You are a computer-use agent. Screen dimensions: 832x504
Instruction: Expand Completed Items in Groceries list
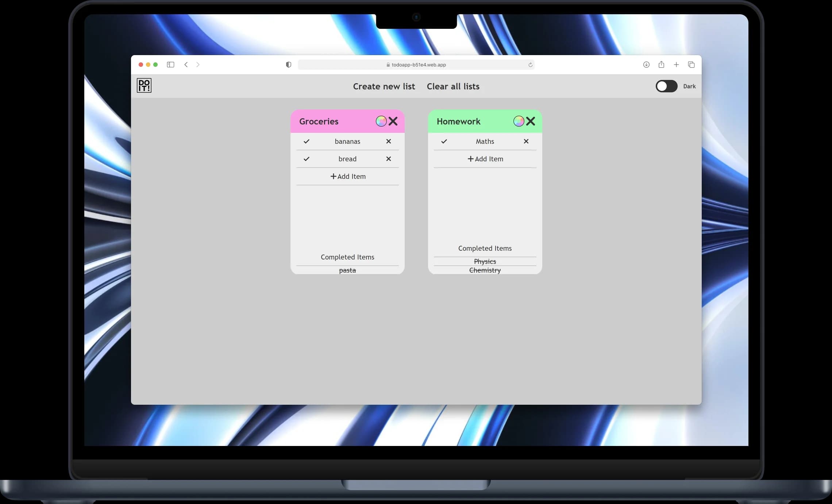[x=347, y=257]
